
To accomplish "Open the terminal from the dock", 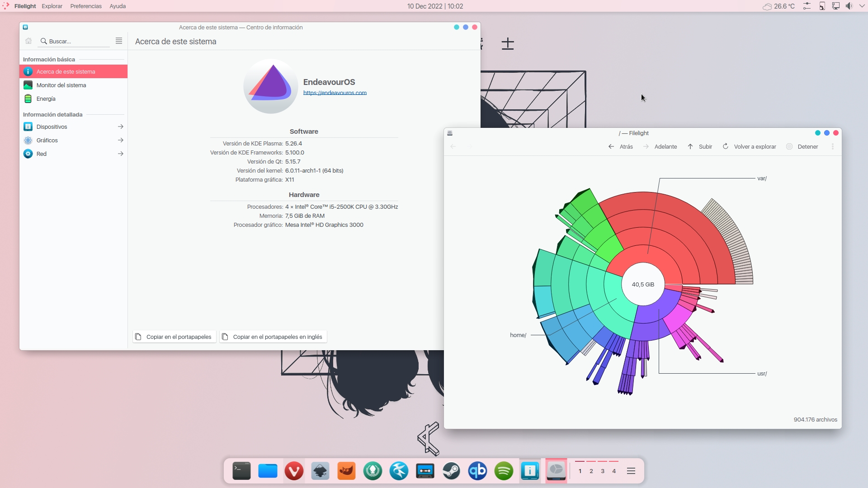I will 241,471.
